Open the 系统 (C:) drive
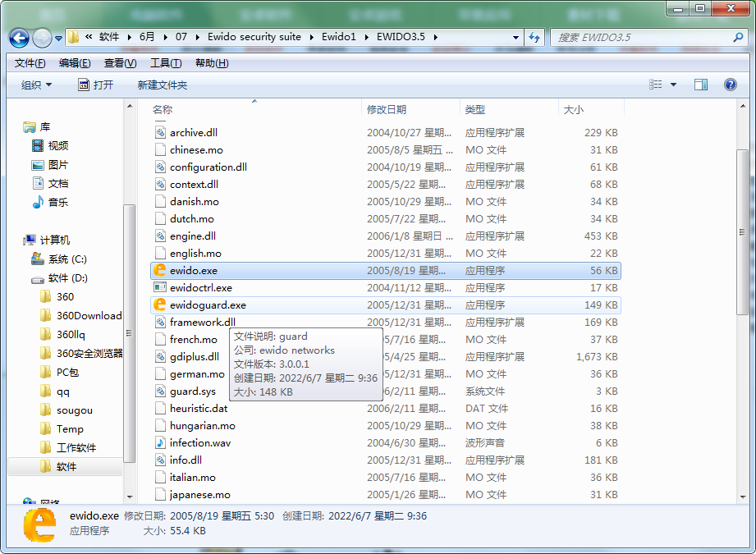This screenshot has height=554, width=756. pyautogui.click(x=59, y=259)
